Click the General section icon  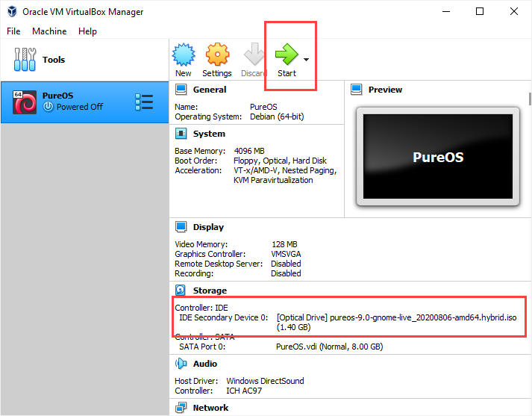pos(181,90)
